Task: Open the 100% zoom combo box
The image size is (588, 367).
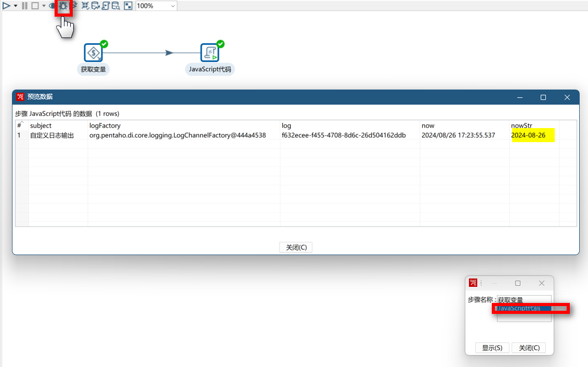Action: click(x=156, y=6)
